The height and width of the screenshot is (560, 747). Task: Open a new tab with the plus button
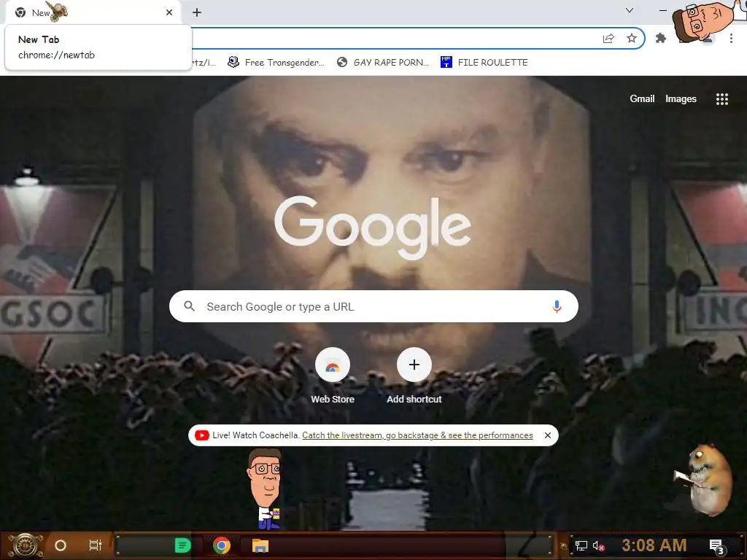pyautogui.click(x=197, y=12)
